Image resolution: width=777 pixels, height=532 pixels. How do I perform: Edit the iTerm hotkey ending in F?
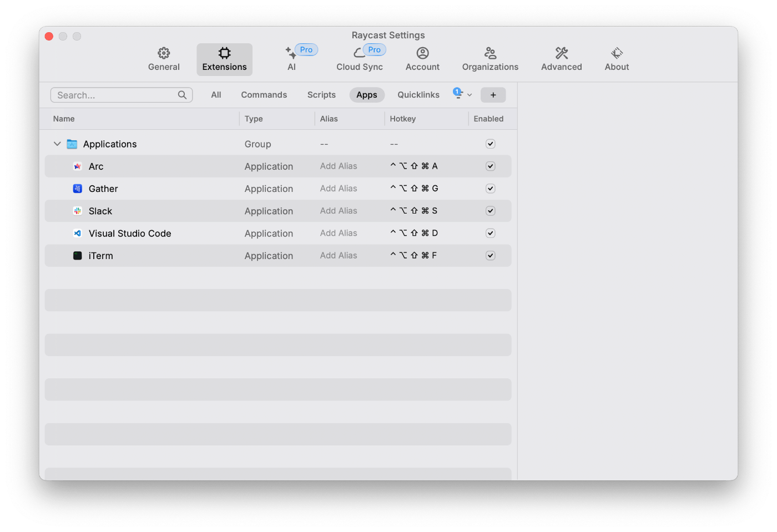coord(413,256)
